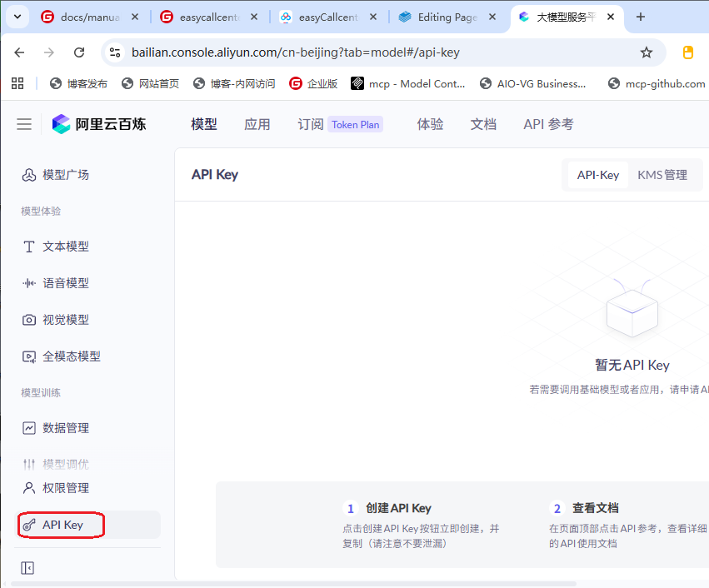Open the 博客-内网访问 bookmark
This screenshot has height=588, width=709.
tap(234, 83)
